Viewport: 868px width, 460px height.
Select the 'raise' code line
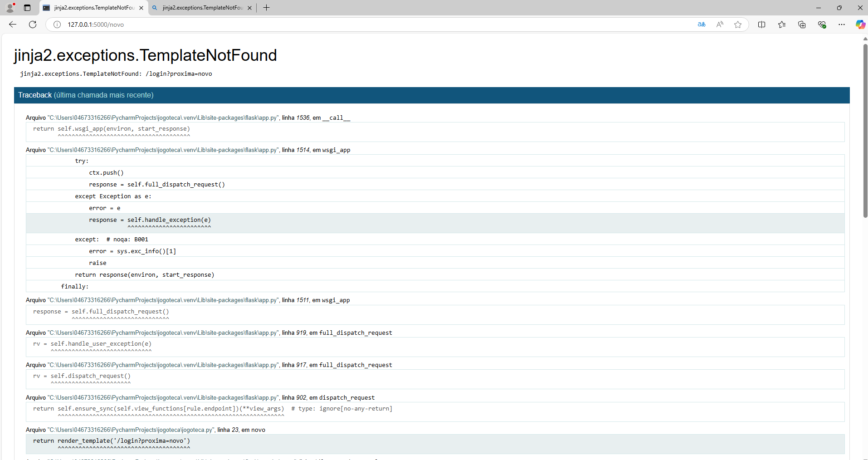point(435,263)
